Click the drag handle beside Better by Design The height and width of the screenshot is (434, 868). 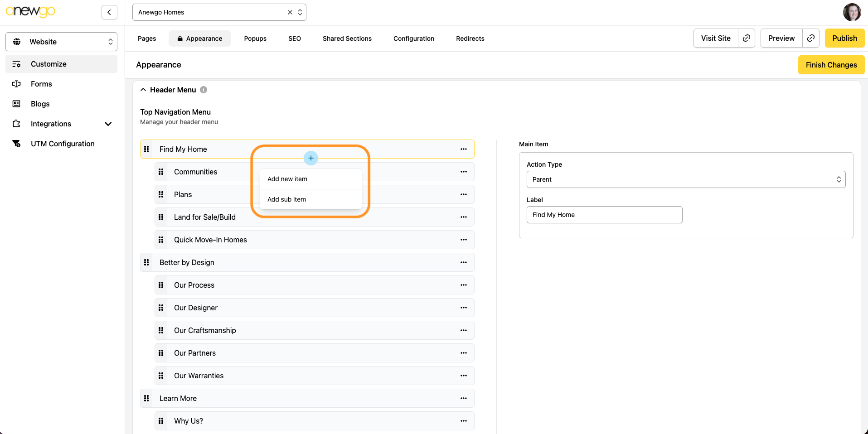(146, 262)
